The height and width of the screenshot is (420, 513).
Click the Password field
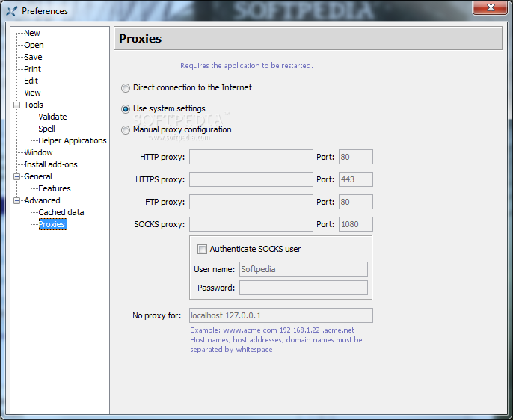[304, 288]
